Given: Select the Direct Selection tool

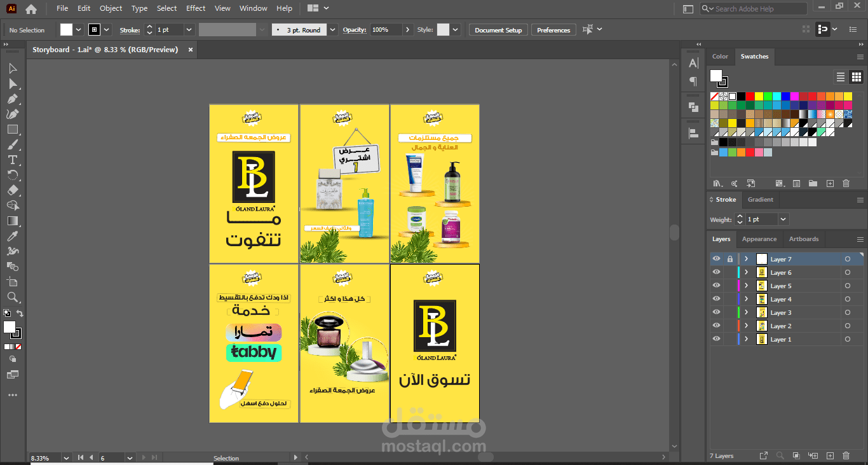Looking at the screenshot, I should pos(13,83).
